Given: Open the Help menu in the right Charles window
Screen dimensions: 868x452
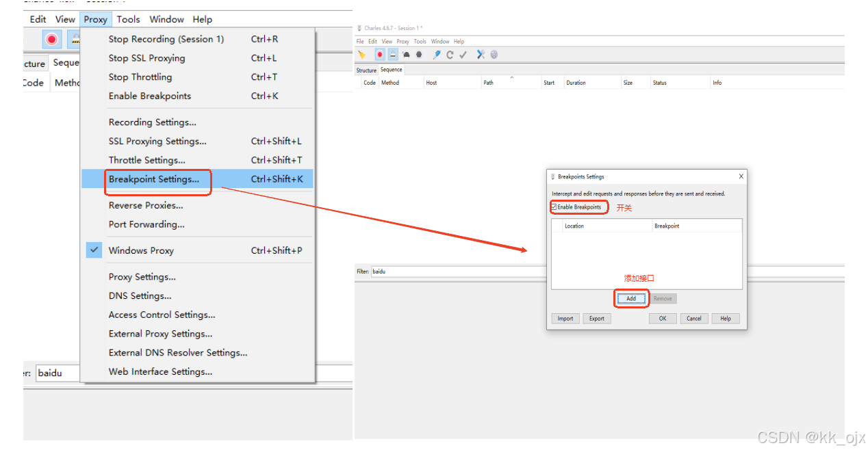Looking at the screenshot, I should pos(459,42).
